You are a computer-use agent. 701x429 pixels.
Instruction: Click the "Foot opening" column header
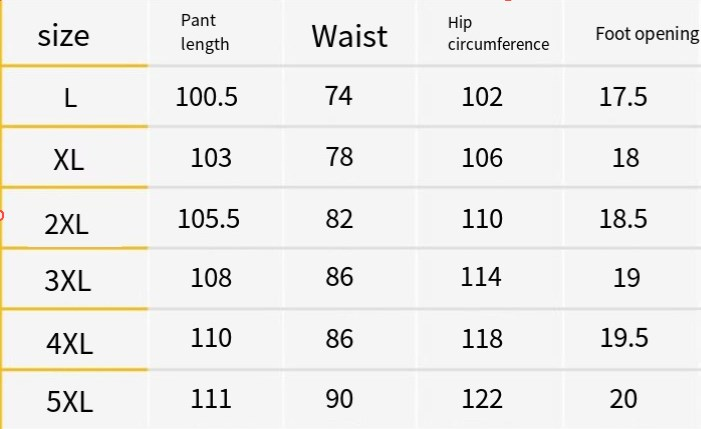tap(646, 34)
